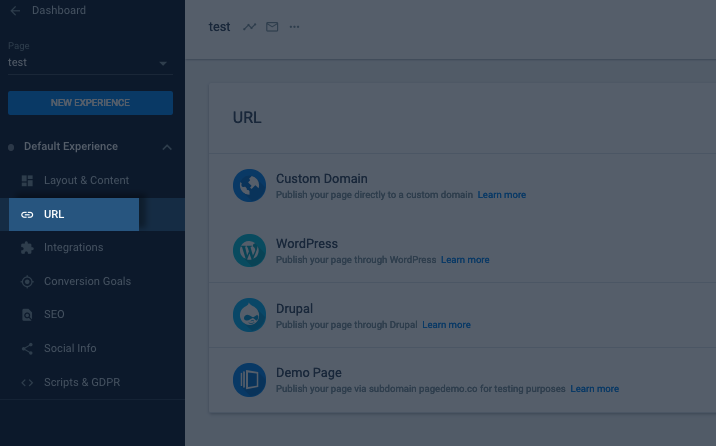Click the SEO search document icon
The height and width of the screenshot is (446, 716).
[27, 315]
